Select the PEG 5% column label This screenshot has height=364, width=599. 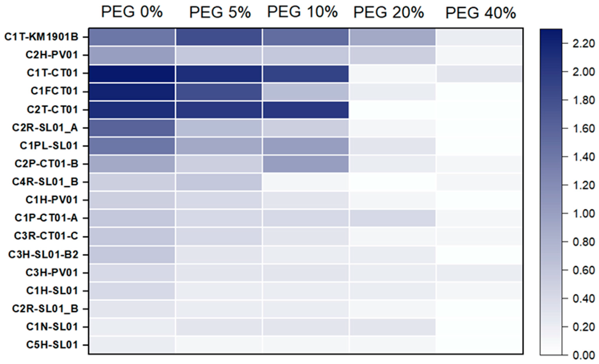pos(220,12)
